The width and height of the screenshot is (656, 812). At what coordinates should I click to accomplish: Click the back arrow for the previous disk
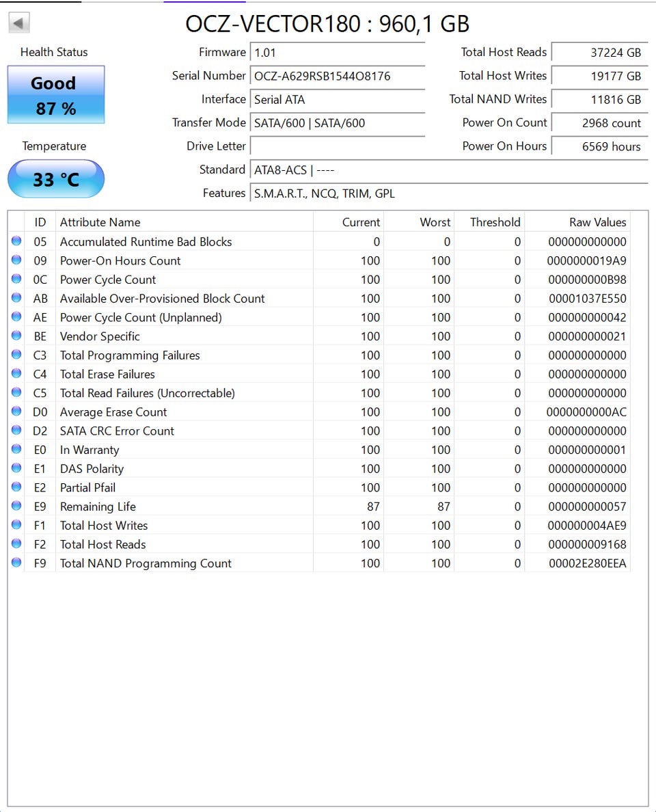(19, 23)
